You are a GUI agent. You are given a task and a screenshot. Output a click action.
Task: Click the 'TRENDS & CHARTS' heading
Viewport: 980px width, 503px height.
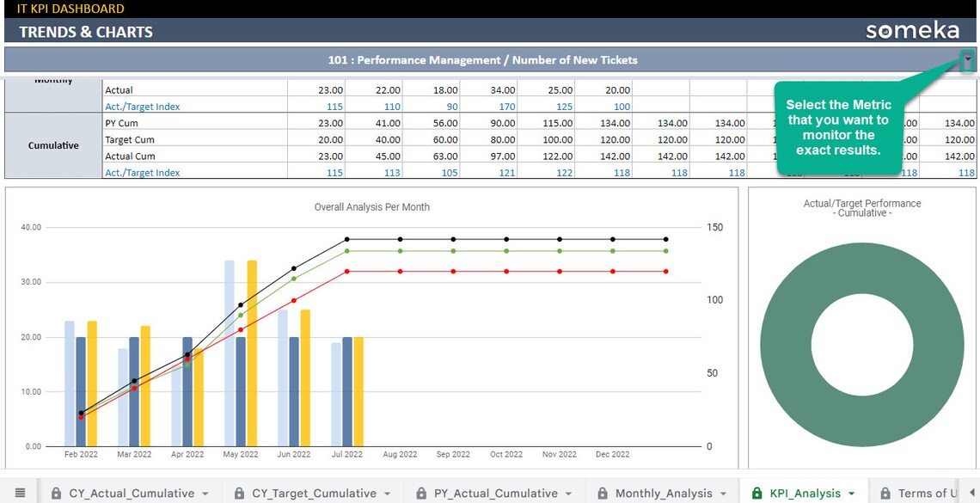tap(86, 32)
